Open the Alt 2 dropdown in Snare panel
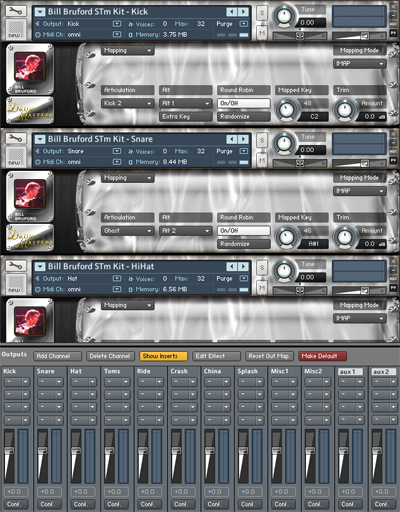The image size is (400, 512). pyautogui.click(x=185, y=231)
